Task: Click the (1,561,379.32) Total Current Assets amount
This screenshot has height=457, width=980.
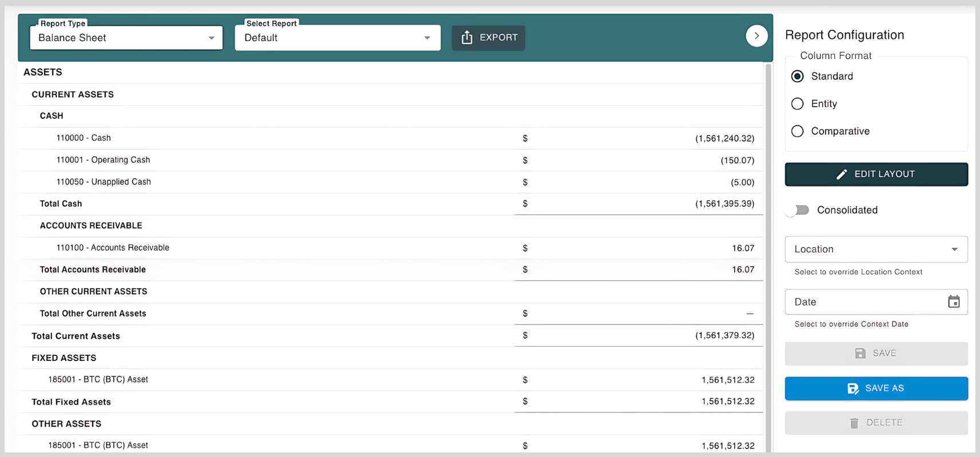Action: coord(724,335)
